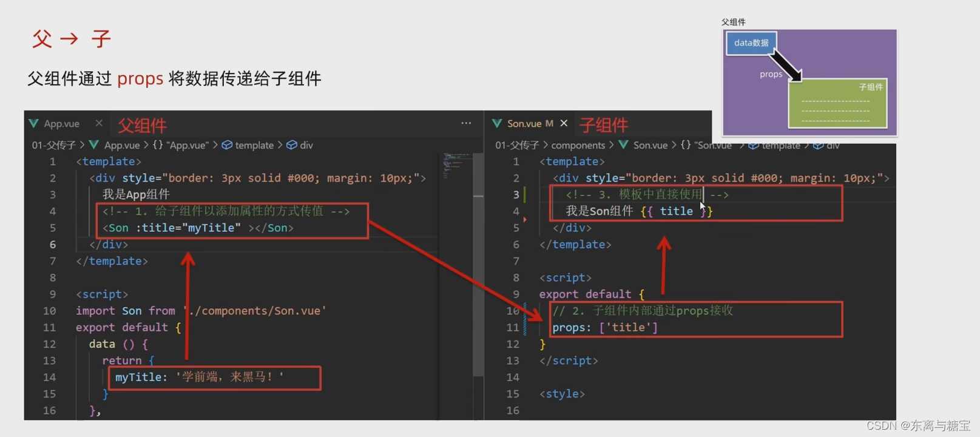
Task: Click comment "2. 子组件内部通过props接收"
Action: [643, 311]
